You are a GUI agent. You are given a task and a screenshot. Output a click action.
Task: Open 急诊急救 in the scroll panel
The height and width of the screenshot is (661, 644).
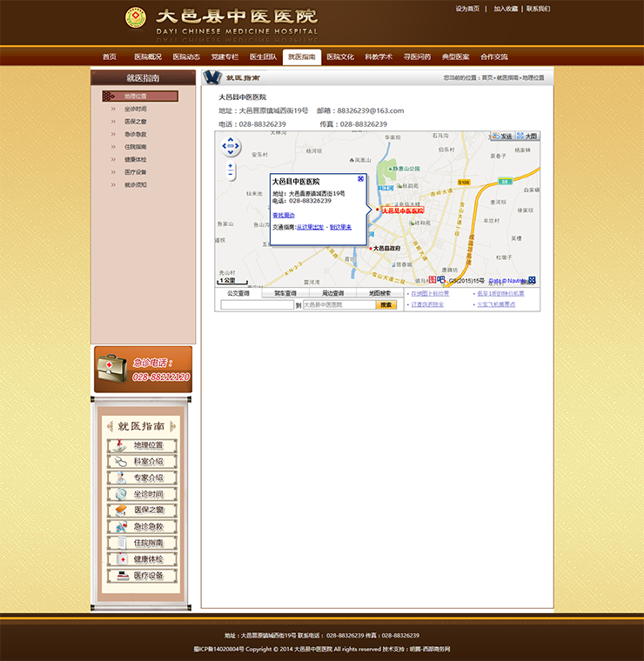(x=142, y=526)
